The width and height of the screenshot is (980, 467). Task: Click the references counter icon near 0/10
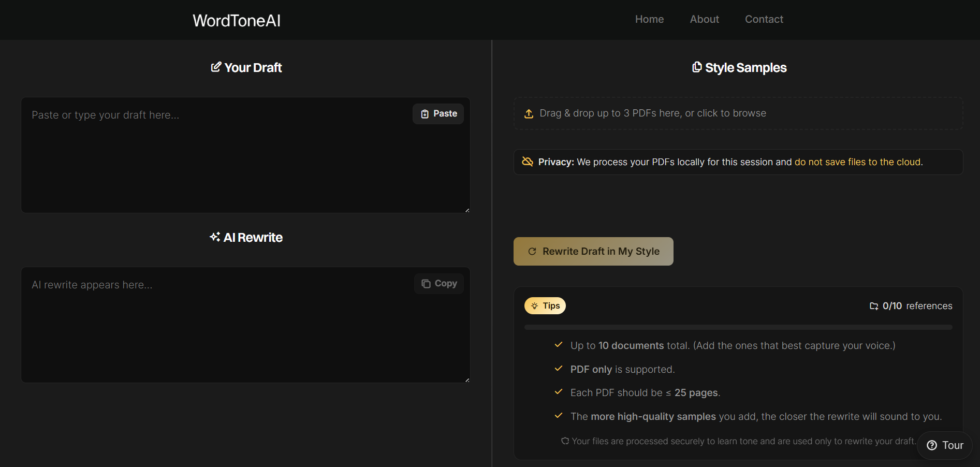tap(874, 306)
